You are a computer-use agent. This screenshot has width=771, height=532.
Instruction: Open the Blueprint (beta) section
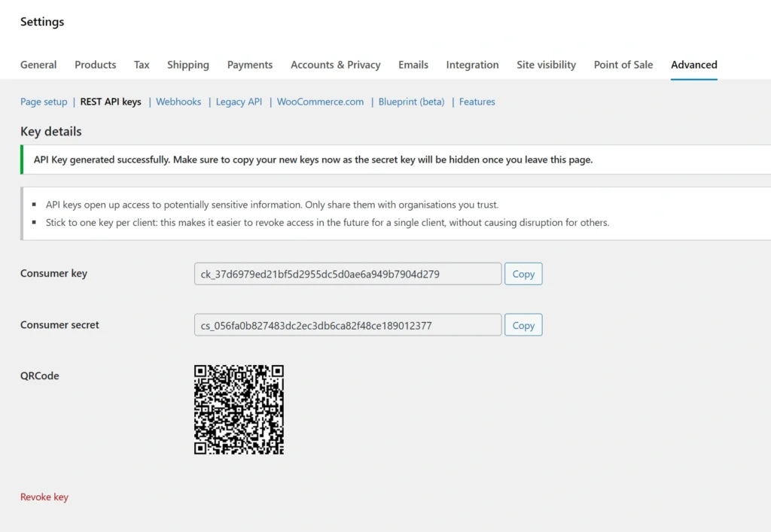[x=411, y=102]
